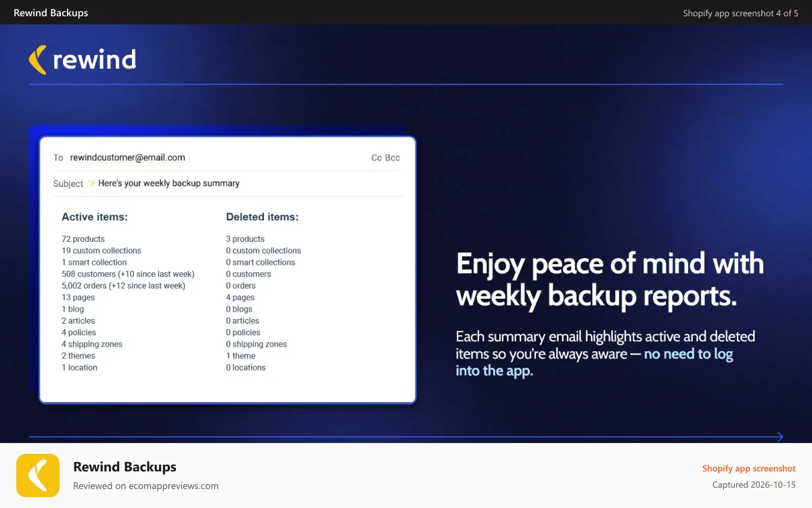Click '508 customers (+10 since last week)'

tap(128, 274)
